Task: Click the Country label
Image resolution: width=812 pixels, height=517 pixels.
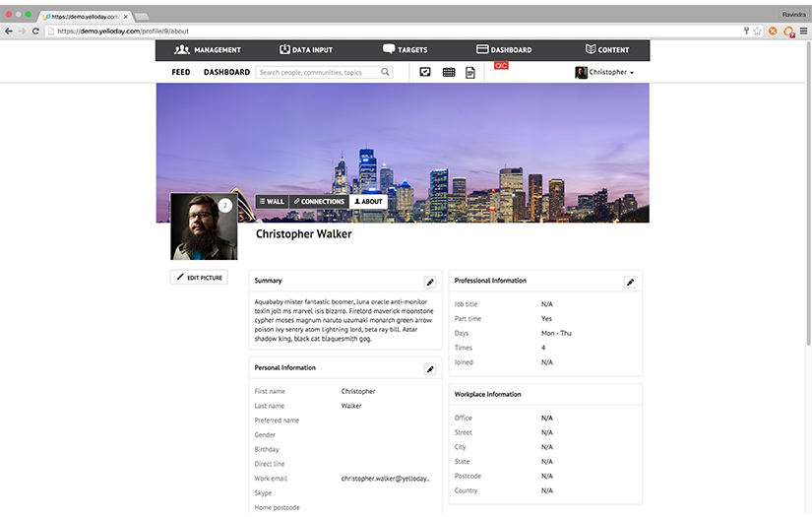Action: click(x=467, y=490)
